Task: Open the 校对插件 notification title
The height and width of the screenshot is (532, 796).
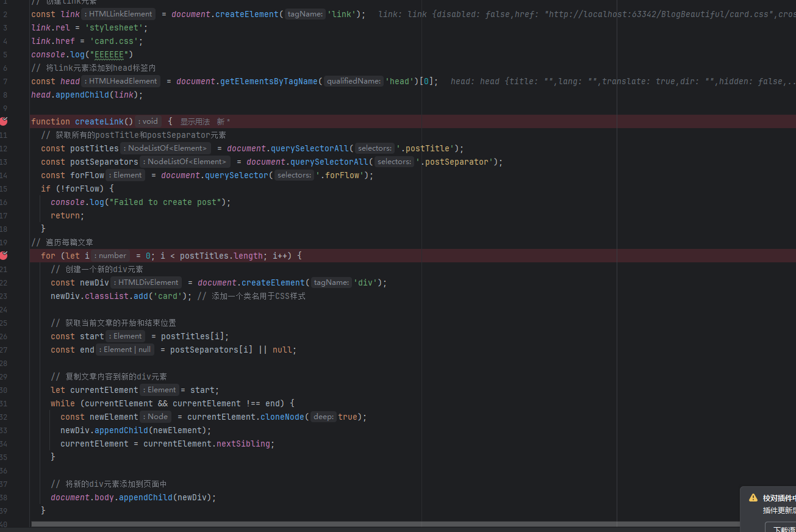Action: click(779, 498)
